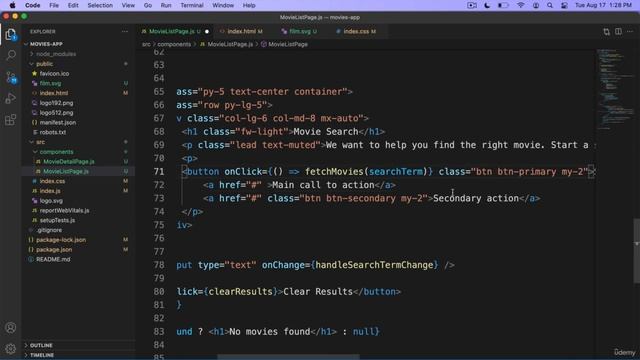
Task: Open robots.txt in the explorer
Action: [53, 132]
